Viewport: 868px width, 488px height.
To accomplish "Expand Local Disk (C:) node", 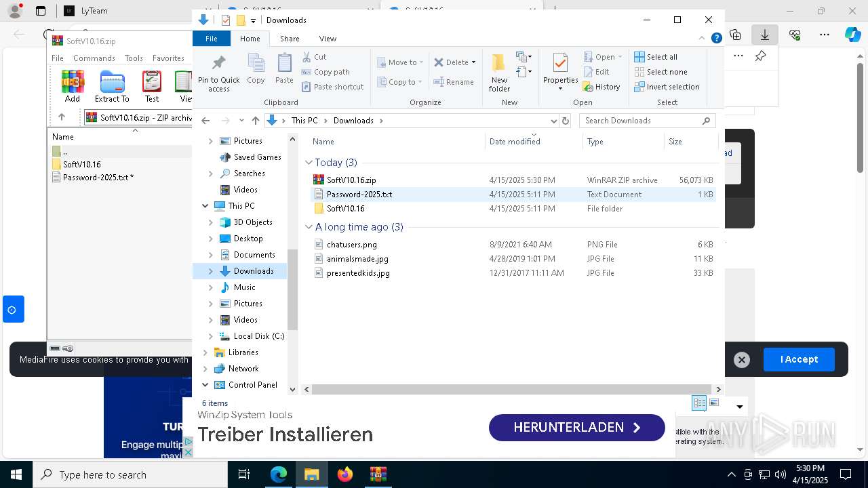I will 210,336.
